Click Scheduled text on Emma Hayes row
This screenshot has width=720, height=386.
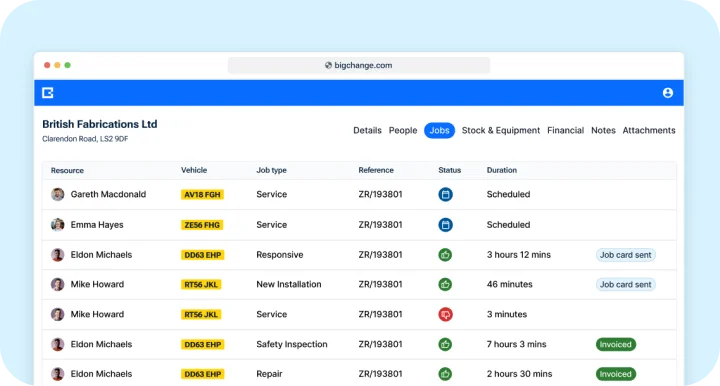tap(508, 225)
